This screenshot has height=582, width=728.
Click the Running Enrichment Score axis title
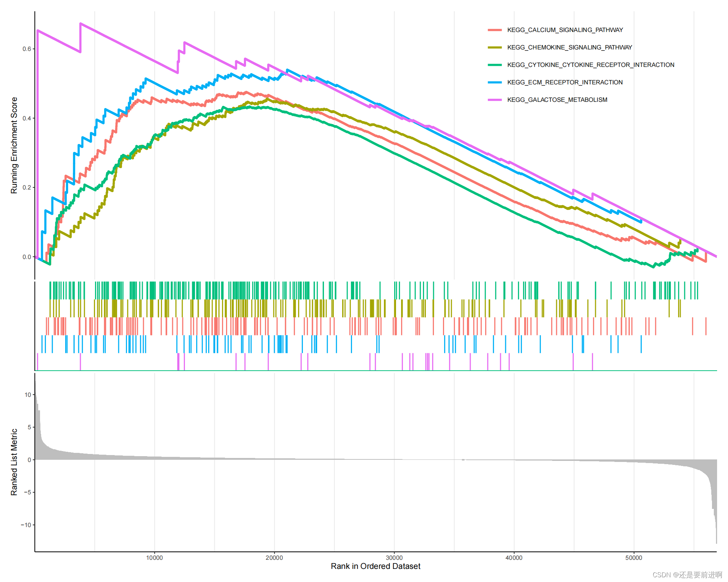click(14, 145)
